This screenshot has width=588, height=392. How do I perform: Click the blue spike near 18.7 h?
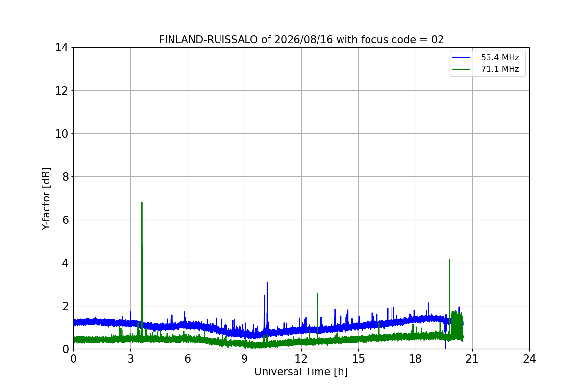point(428,303)
